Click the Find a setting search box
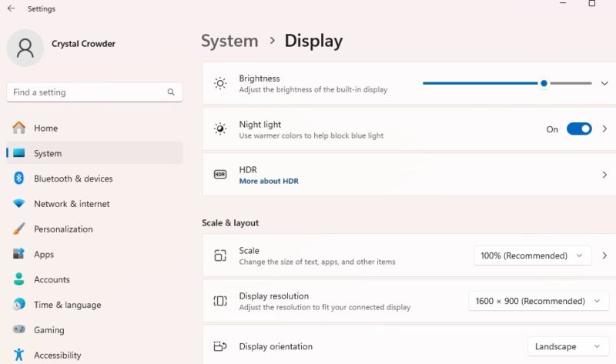 (94, 92)
